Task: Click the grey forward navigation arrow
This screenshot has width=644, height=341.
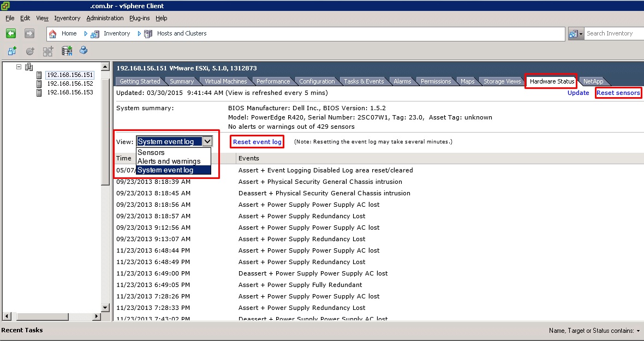Action: coord(29,33)
